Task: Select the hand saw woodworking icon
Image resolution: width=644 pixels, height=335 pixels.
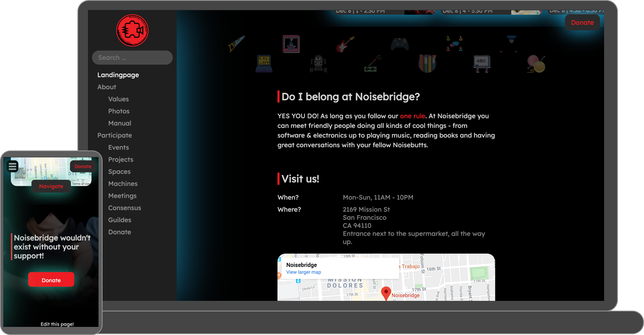Action: tap(237, 44)
